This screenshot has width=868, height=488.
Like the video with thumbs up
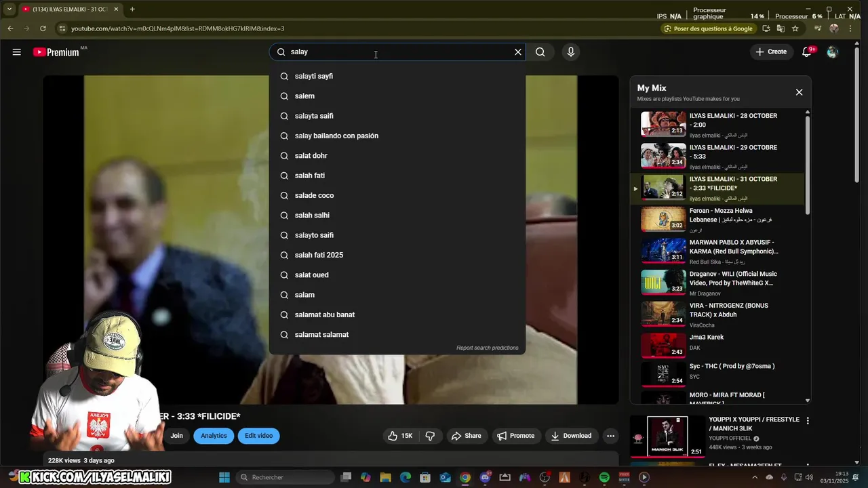pos(400,436)
